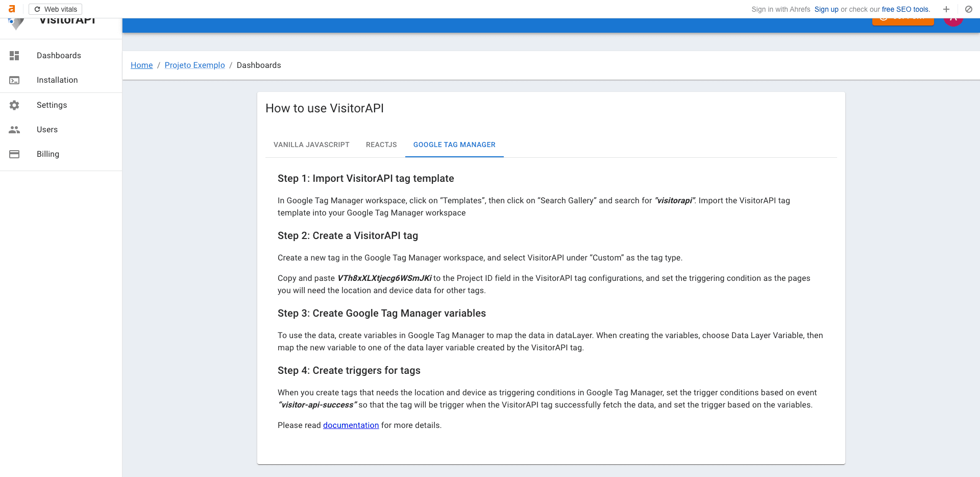Select the Google Tag Manager tab
This screenshot has height=477, width=980.
pyautogui.click(x=454, y=145)
